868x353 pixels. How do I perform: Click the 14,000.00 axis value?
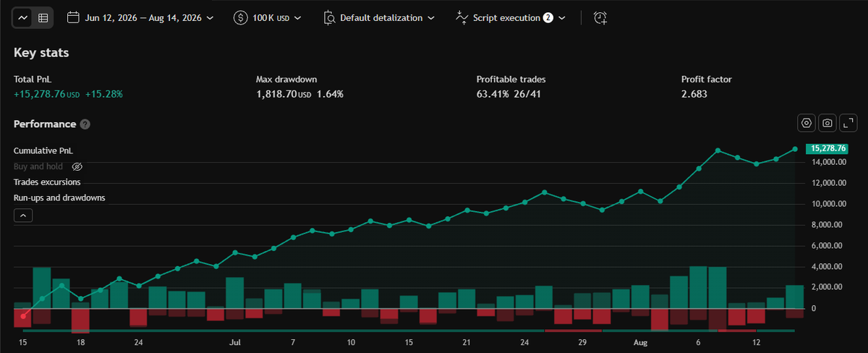[828, 162]
